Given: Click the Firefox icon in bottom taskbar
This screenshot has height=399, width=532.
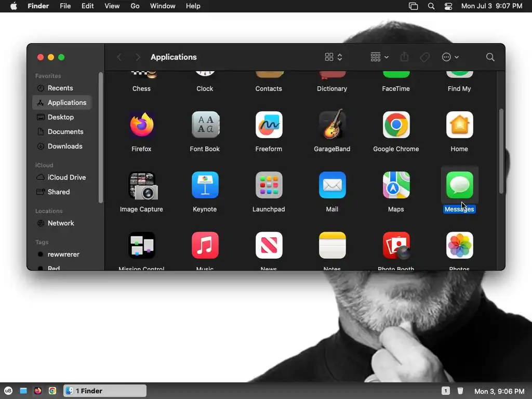Looking at the screenshot, I should click(37, 391).
